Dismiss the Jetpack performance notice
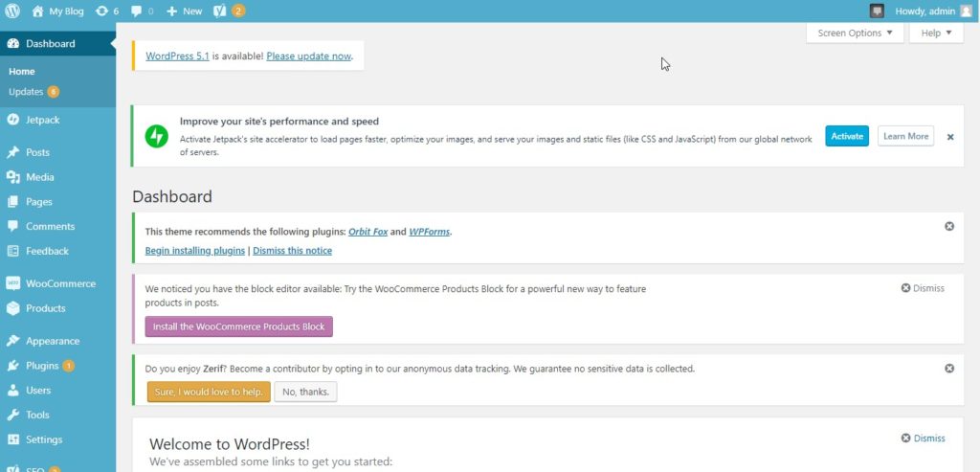This screenshot has height=472, width=980. coord(950,137)
